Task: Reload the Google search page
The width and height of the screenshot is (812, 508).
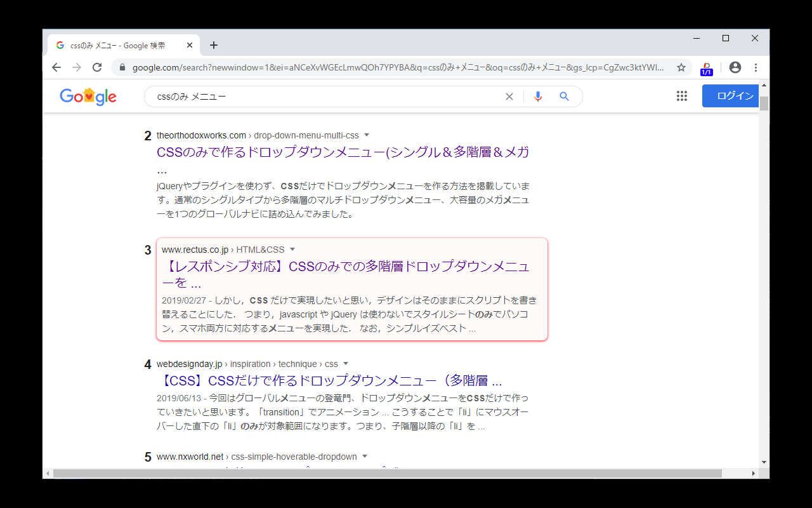Action: click(x=97, y=67)
